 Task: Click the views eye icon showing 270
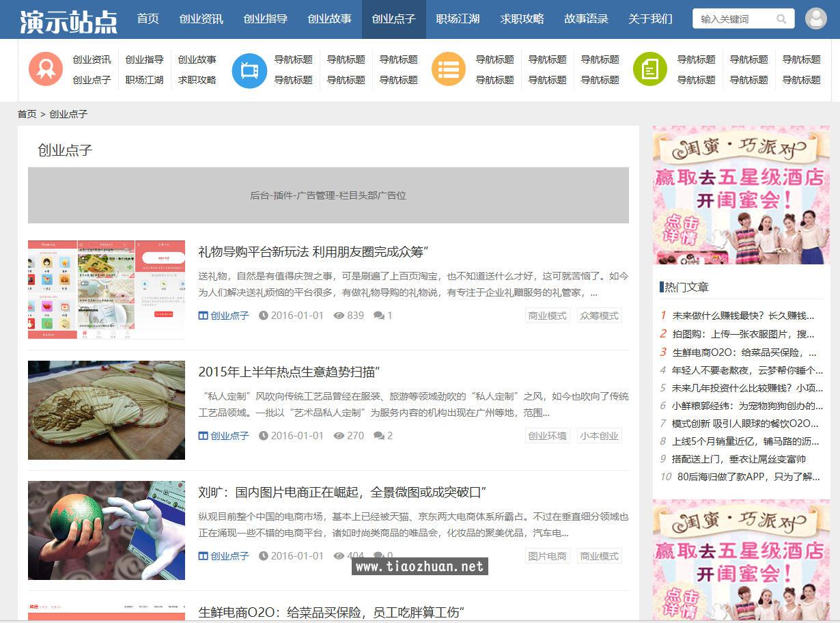point(339,436)
